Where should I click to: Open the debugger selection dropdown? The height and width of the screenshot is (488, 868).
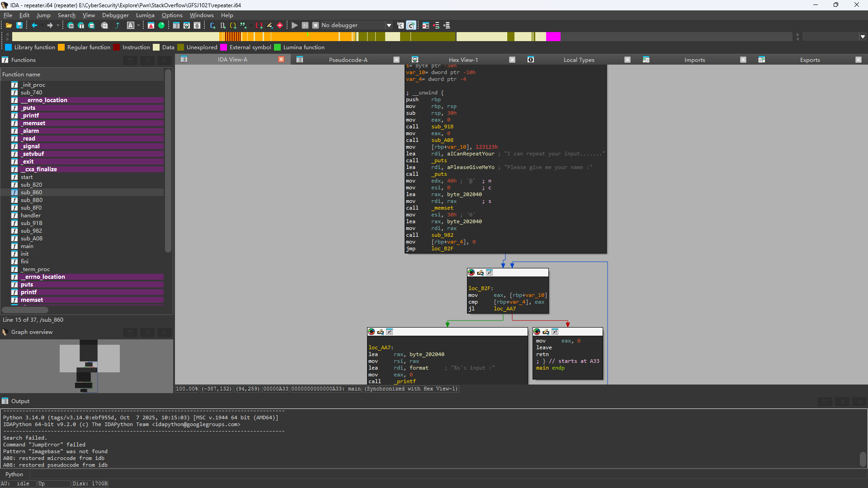[389, 25]
